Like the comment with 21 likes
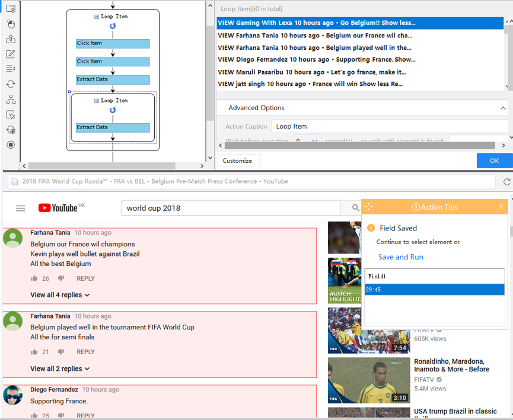The height and width of the screenshot is (420, 513). 34,352
